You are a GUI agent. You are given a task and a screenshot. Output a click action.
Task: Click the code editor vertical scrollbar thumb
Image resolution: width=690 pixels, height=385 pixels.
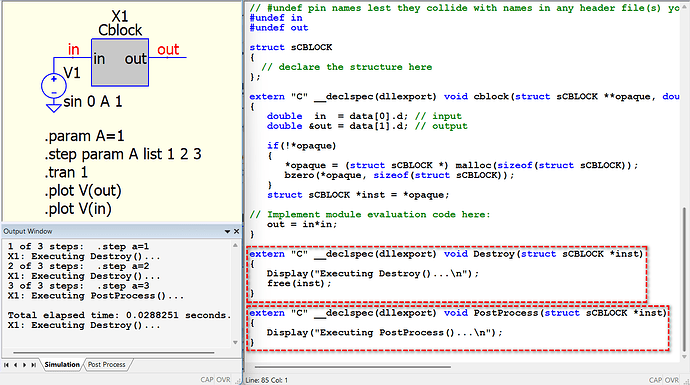pyautogui.click(x=684, y=279)
